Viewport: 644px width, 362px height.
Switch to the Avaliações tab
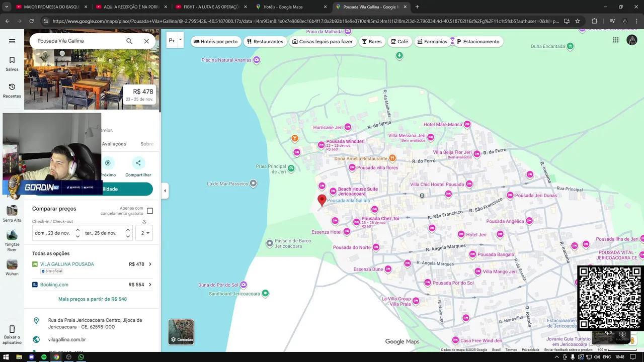114,144
